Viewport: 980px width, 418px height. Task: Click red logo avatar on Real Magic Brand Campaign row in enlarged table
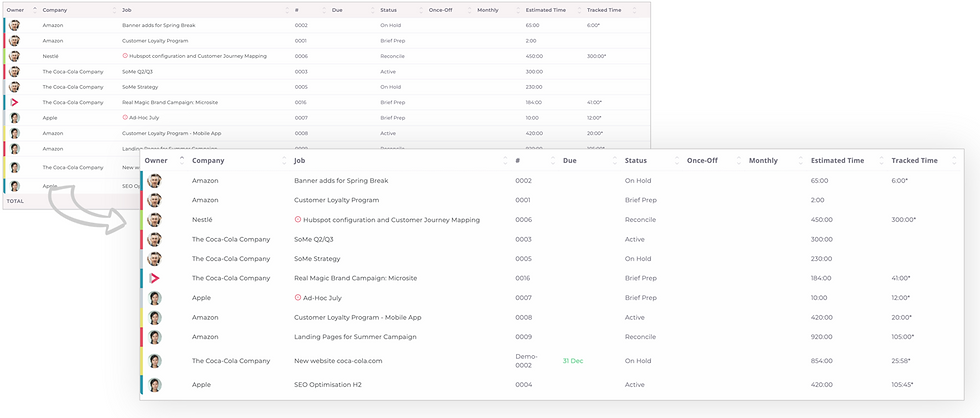click(x=155, y=278)
